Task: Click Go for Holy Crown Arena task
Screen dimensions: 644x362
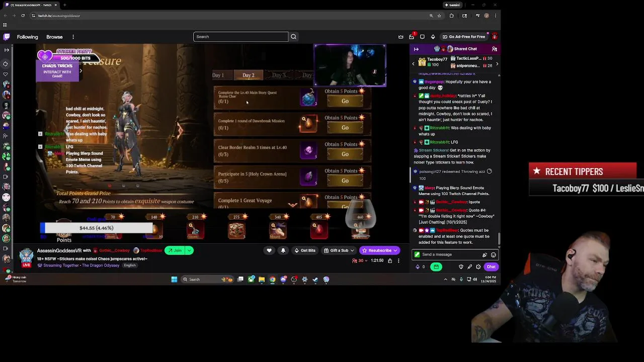Action: point(345,180)
